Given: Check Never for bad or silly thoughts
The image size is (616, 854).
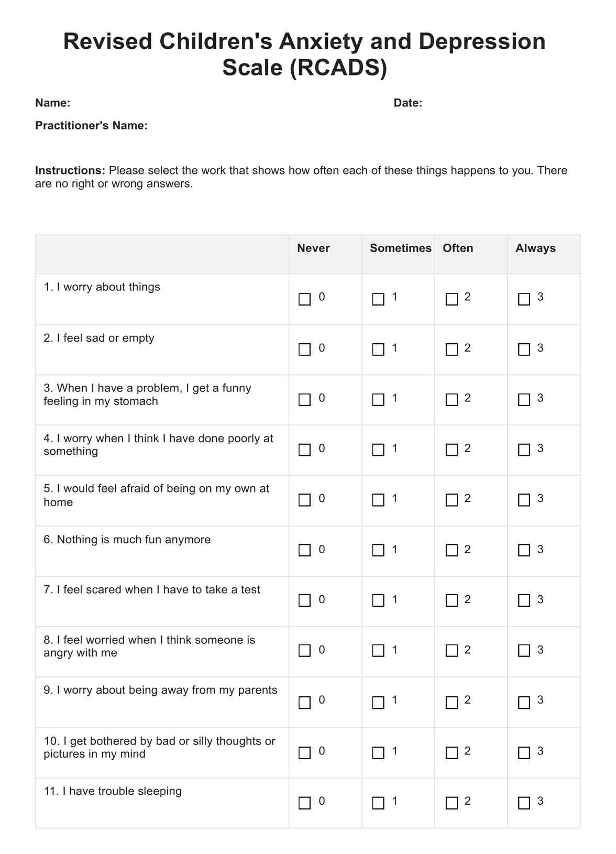Looking at the screenshot, I should pyautogui.click(x=304, y=753).
